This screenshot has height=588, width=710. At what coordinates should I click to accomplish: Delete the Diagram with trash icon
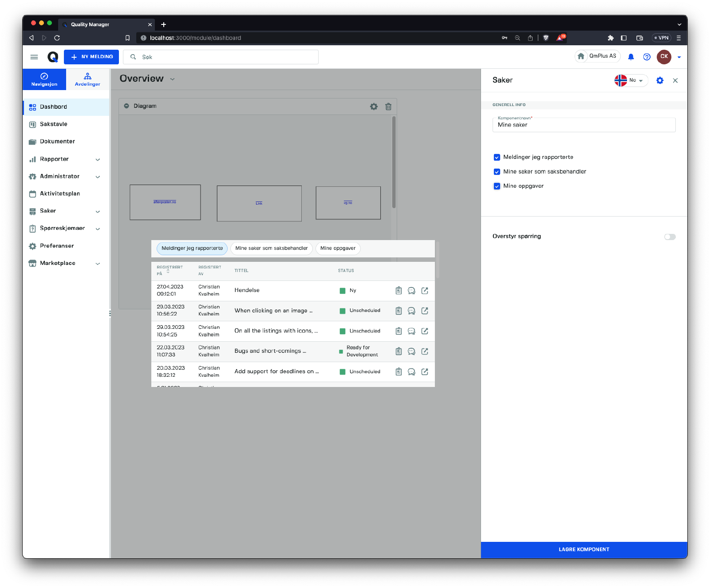388,107
